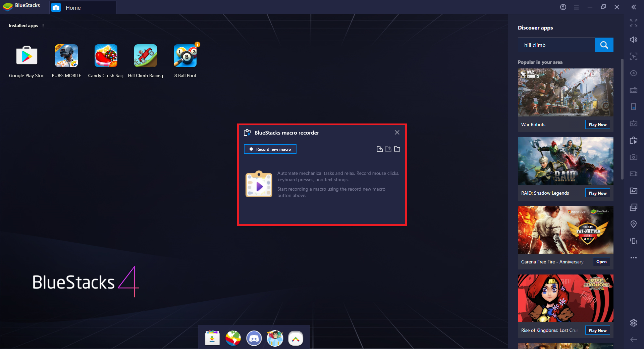Image resolution: width=644 pixels, height=349 pixels.
Task: Open Candy Crush Saga app icon
Action: point(106,56)
